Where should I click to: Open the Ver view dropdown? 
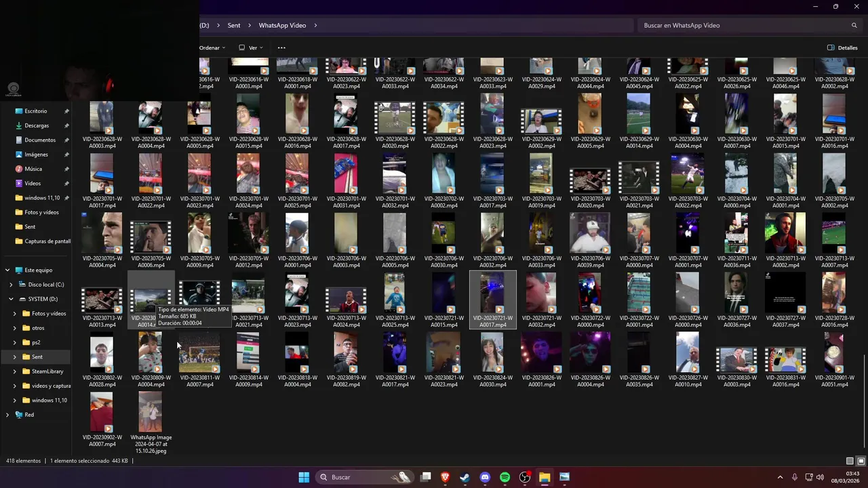pos(251,47)
